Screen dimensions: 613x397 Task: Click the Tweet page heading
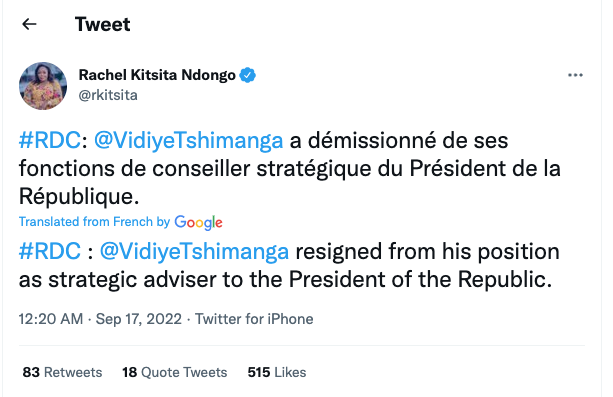coord(102,24)
